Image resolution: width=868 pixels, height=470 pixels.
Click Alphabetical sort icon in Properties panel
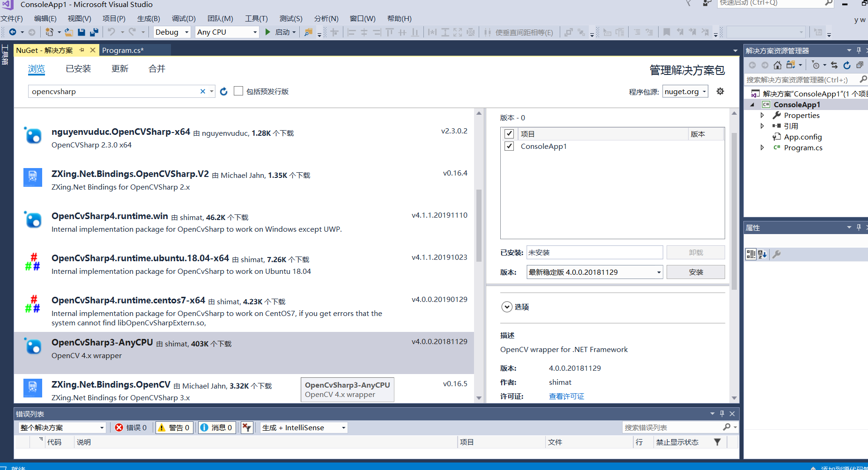(x=763, y=254)
